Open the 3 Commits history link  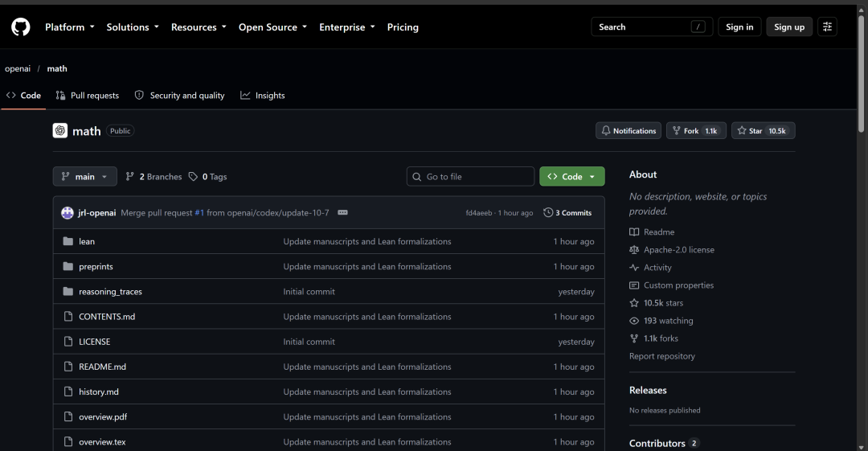pos(567,213)
